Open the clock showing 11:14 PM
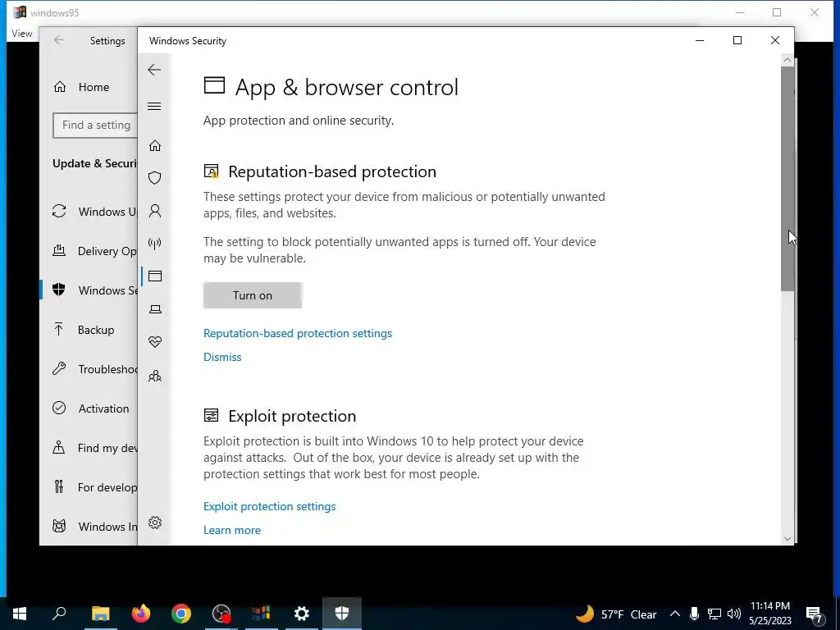 [769, 614]
